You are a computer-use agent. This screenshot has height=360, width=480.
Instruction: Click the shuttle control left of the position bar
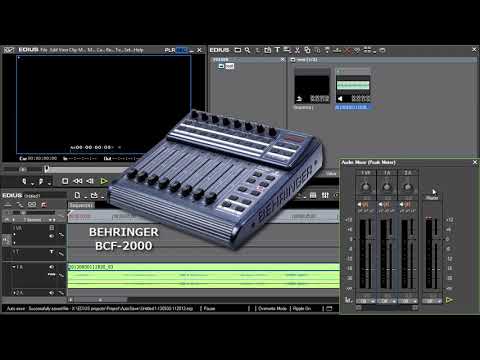pos(22,169)
